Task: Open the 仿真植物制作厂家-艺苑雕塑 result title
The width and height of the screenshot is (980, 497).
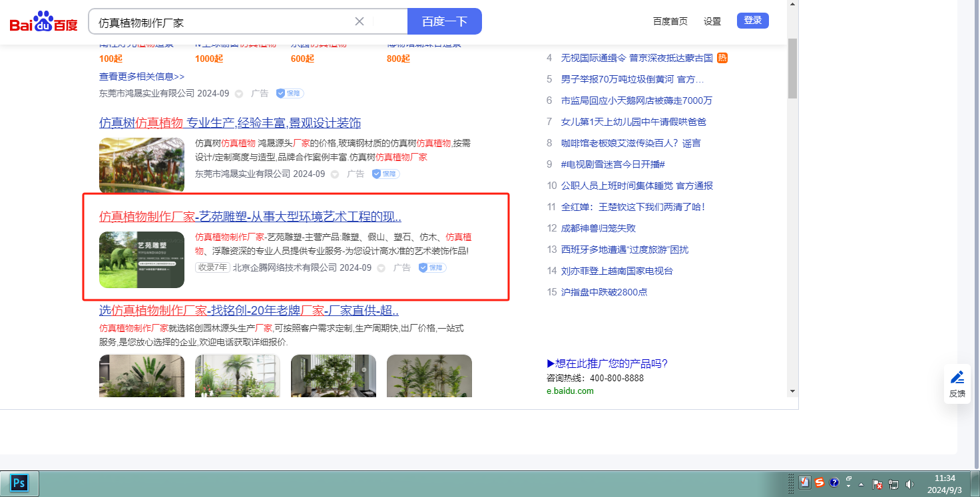Action: 250,217
